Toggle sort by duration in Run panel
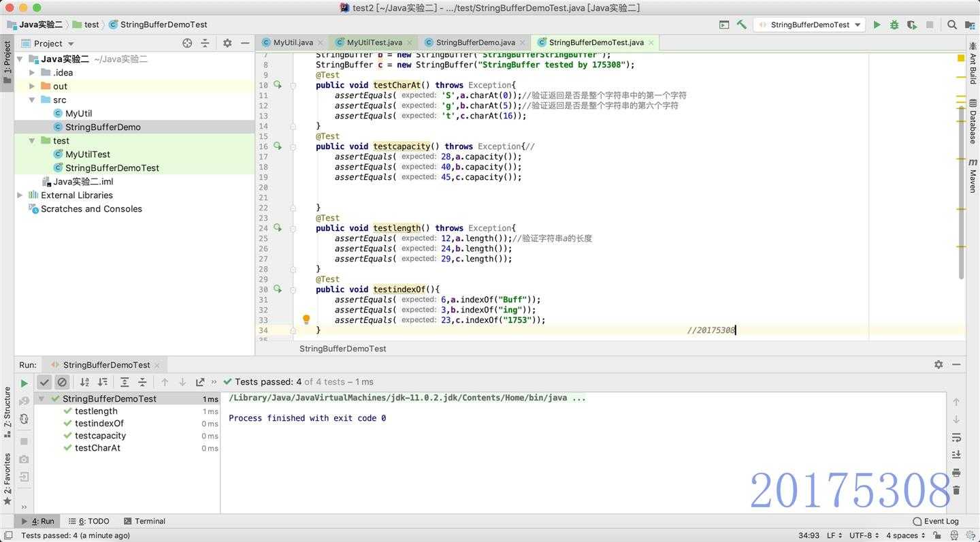This screenshot has height=542, width=980. click(x=102, y=382)
